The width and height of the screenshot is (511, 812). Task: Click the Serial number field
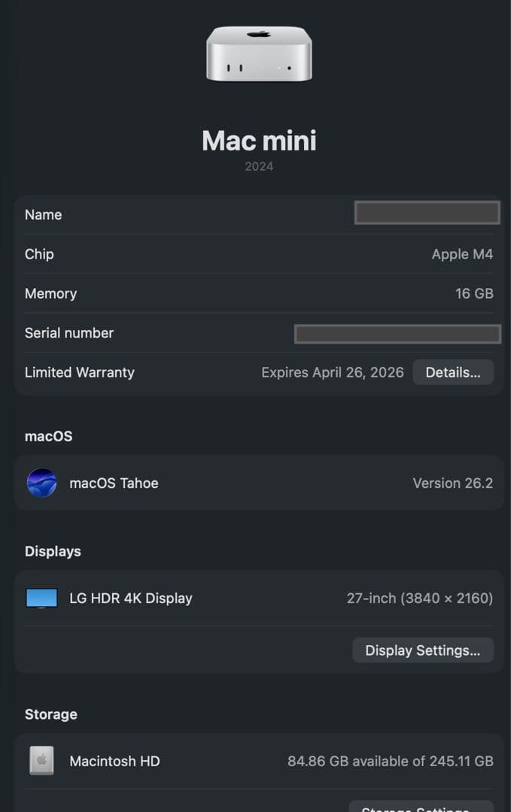[x=397, y=334]
